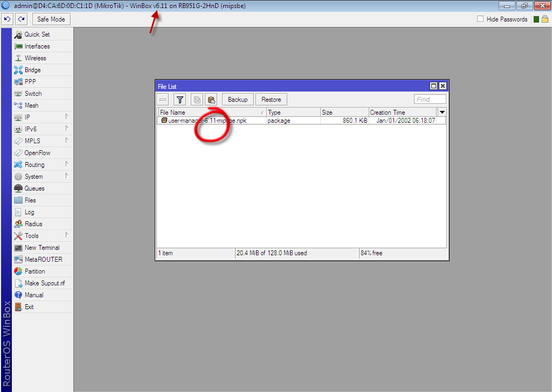552x392 pixels.
Task: Open the column selector dropdown arrow
Action: click(x=442, y=113)
